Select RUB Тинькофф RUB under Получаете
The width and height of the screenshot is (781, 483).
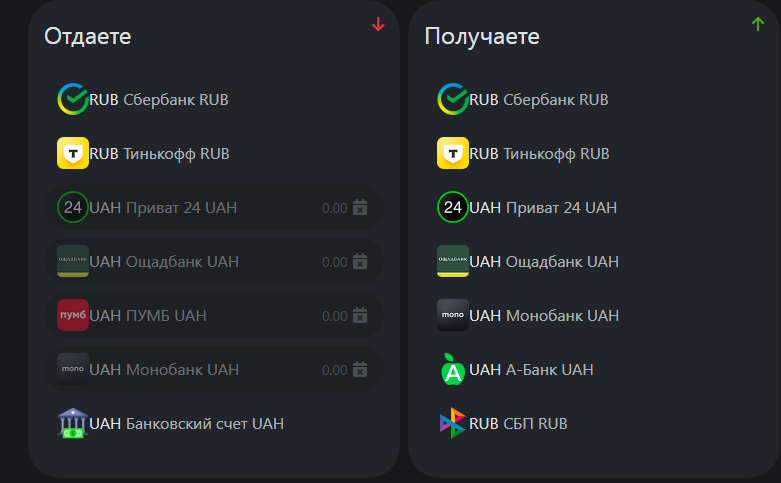tap(594, 153)
